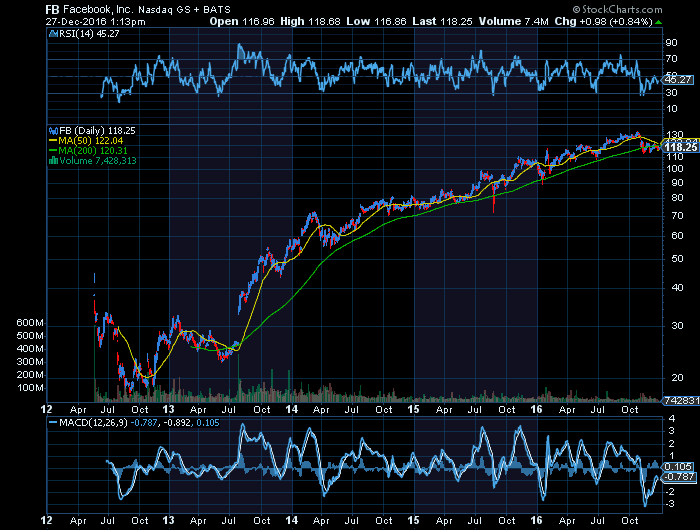Click the 500M label on the volume axis

point(30,336)
